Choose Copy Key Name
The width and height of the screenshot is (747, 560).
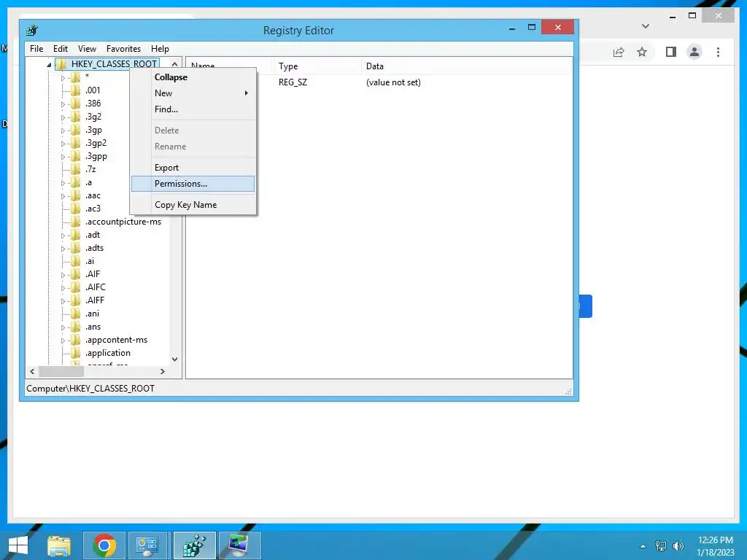point(193,205)
